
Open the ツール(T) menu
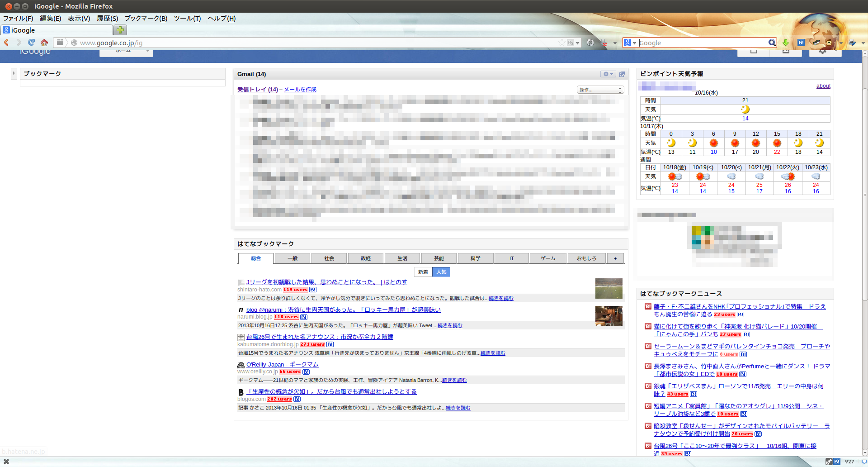tap(187, 19)
